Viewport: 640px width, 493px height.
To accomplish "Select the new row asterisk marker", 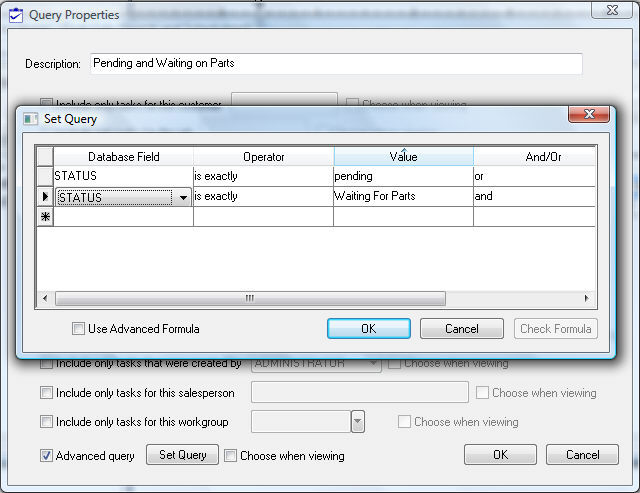I will 45,217.
